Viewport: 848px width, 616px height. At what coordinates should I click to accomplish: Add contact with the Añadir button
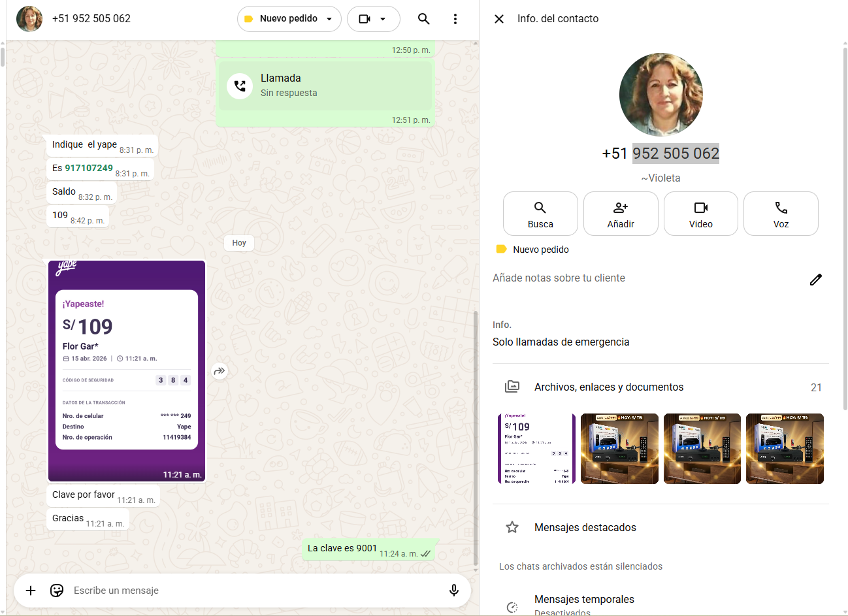pos(621,214)
